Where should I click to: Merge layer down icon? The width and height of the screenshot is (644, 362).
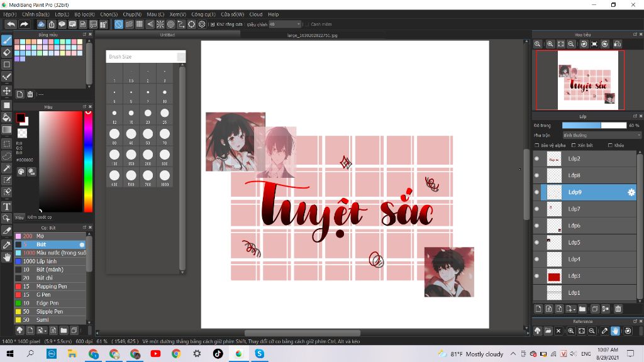(606, 309)
